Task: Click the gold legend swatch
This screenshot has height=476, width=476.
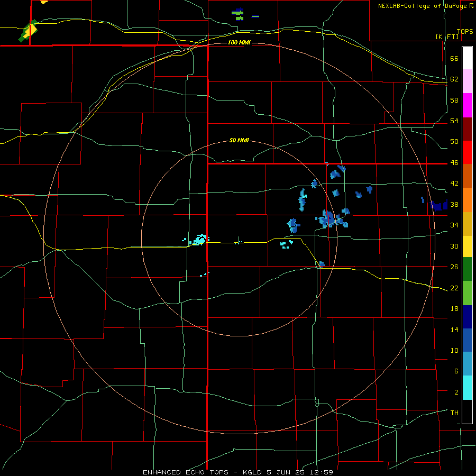Action: [467, 224]
